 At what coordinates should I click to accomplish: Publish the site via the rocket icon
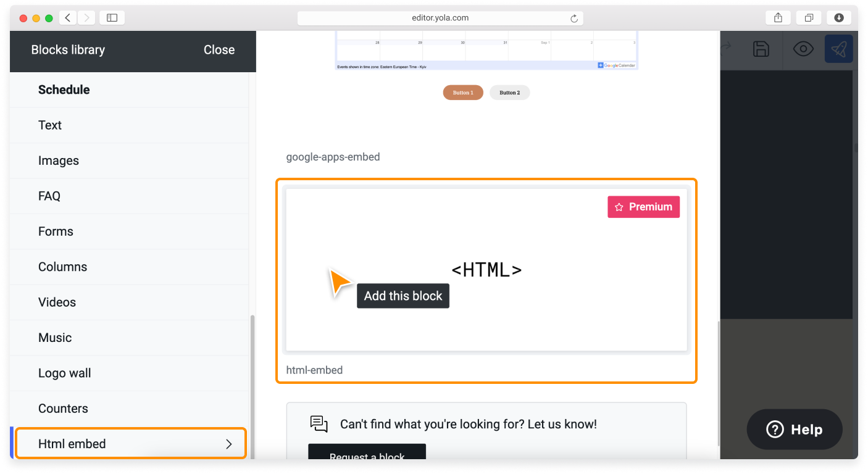click(839, 49)
